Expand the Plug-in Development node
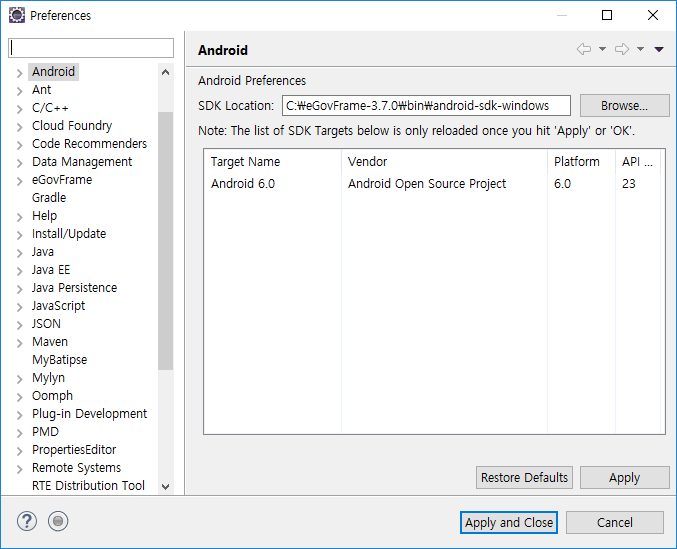Viewport: 677px width, 549px height. pyautogui.click(x=19, y=415)
